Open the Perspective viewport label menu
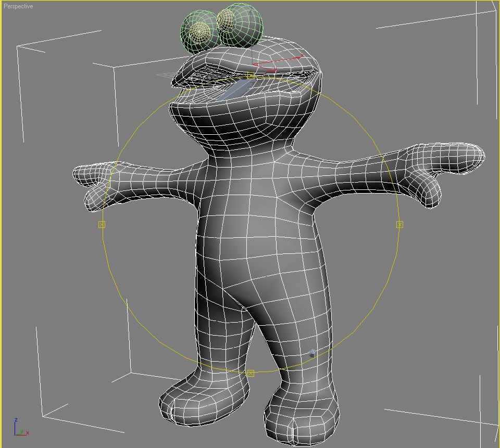The height and width of the screenshot is (448, 500). (18, 6)
